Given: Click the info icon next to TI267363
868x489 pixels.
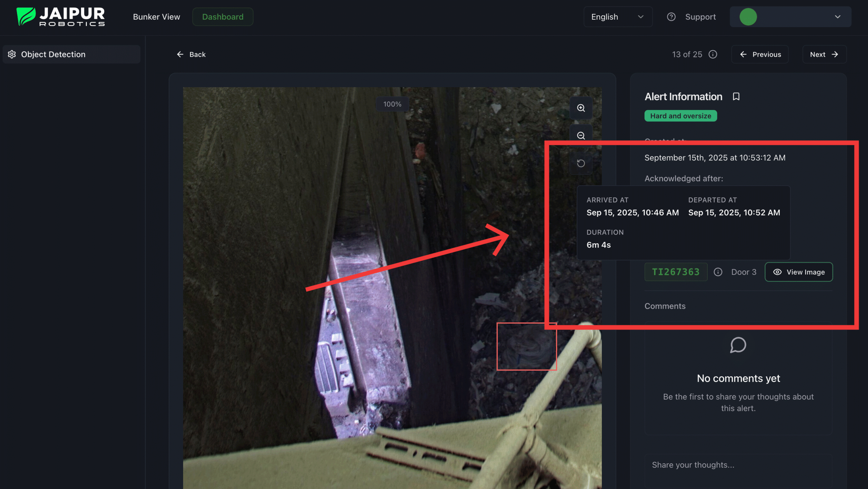Looking at the screenshot, I should tap(718, 272).
